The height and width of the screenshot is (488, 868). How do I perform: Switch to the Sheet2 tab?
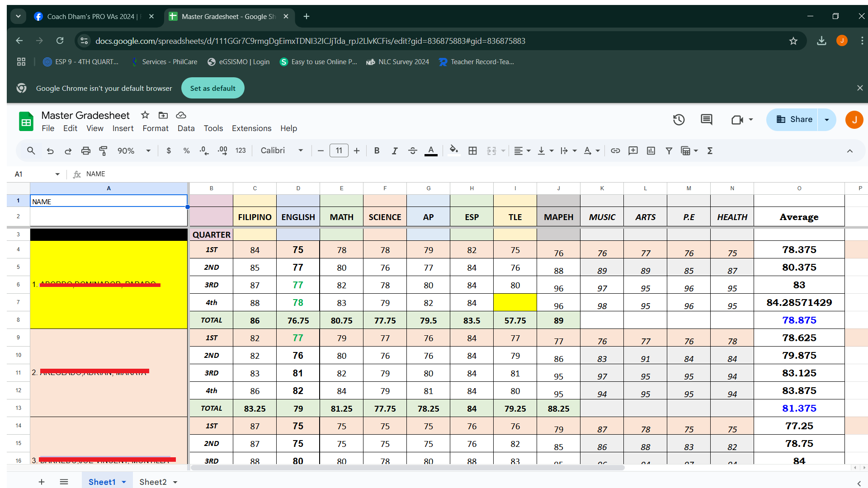tap(153, 482)
